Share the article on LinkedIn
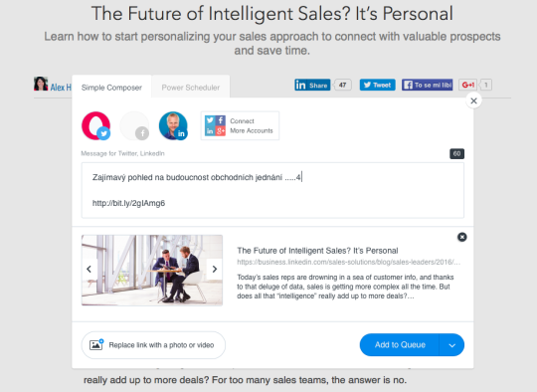Screen dimensions: 537x392 (x=312, y=85)
